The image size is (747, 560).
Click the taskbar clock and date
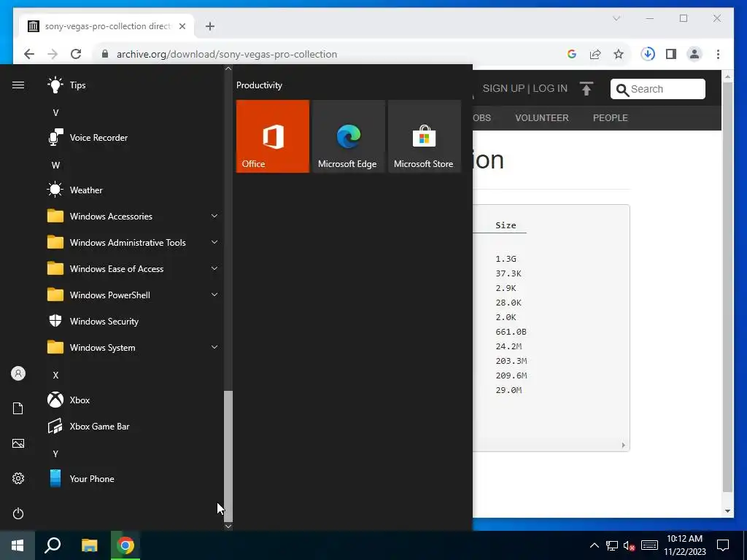click(684, 545)
